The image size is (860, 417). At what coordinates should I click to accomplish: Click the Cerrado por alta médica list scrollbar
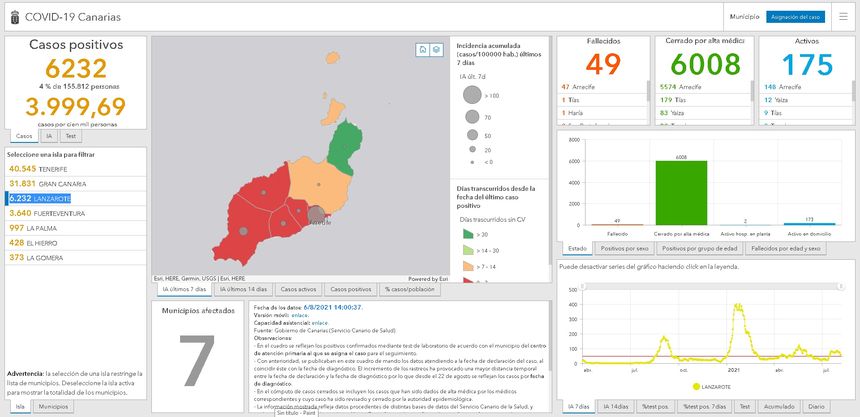[752, 91]
